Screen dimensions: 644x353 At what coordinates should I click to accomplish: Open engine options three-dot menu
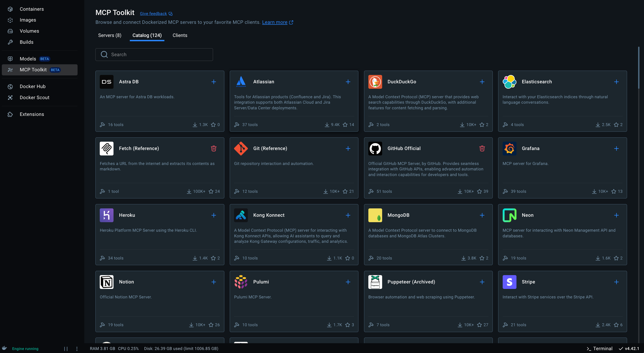(x=77, y=349)
